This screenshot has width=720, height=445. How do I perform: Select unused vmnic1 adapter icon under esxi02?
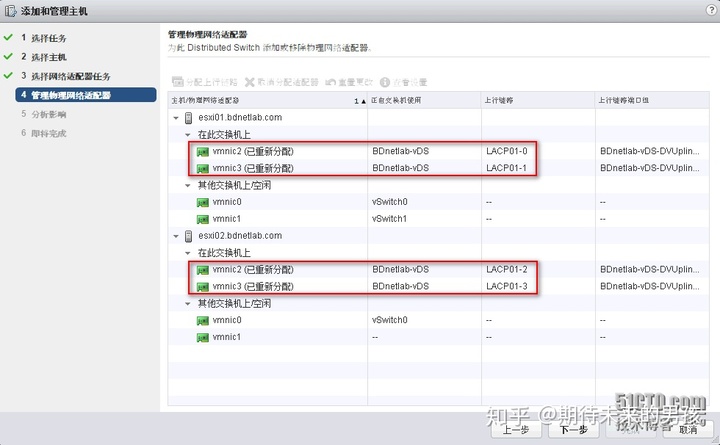pos(202,338)
